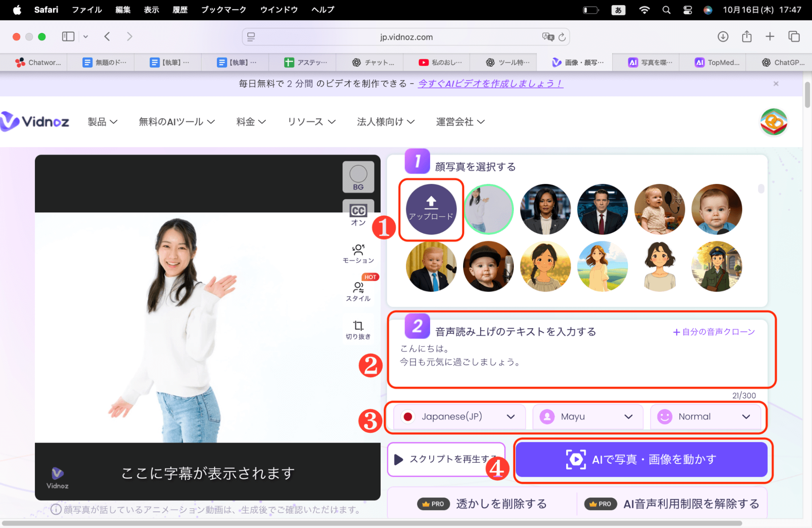Click the 自分の音声クローン link
812x528 pixels.
[713, 331]
